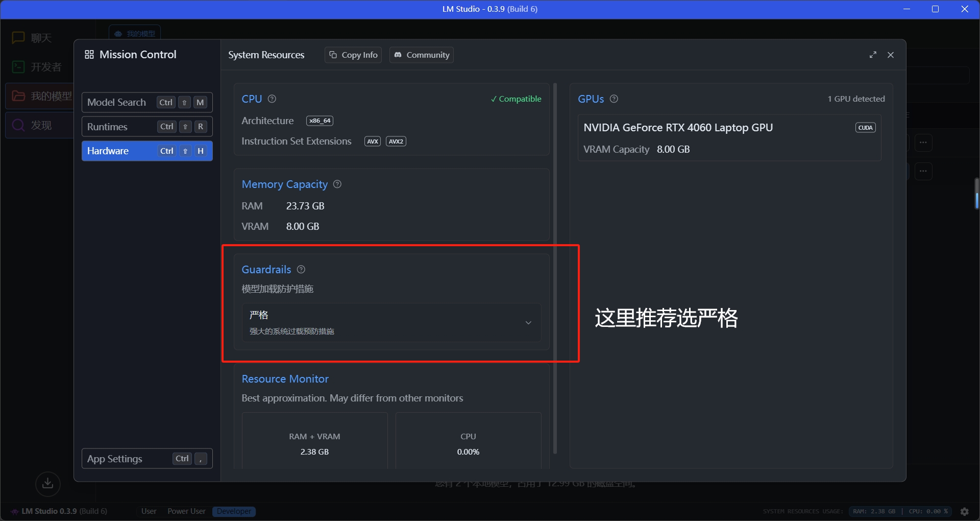
Task: Click the NVIDIA GeForce RTX 4060 Laptop GPU name
Action: 678,128
